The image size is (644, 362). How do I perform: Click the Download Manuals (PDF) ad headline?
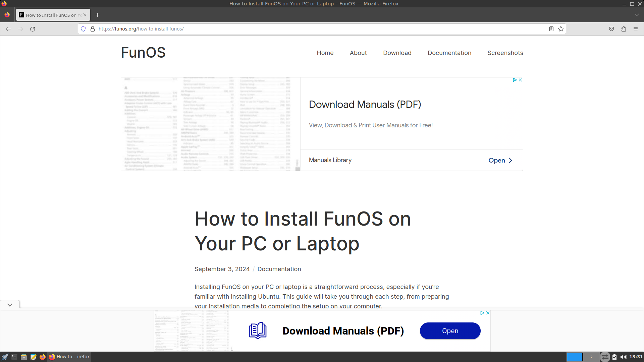(365, 105)
